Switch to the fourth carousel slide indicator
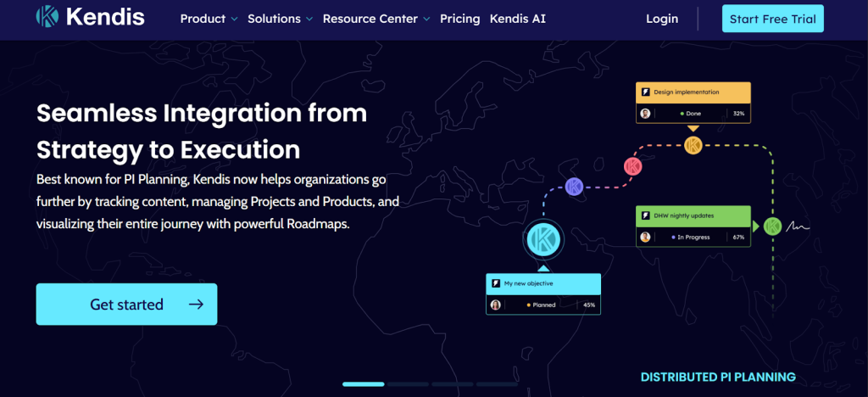The height and width of the screenshot is (397, 868). pyautogui.click(x=498, y=384)
